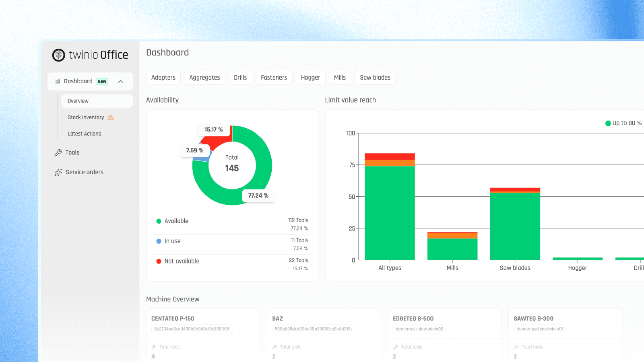The image size is (644, 362).
Task: Toggle the Up to 80 % legend
Action: [x=623, y=123]
